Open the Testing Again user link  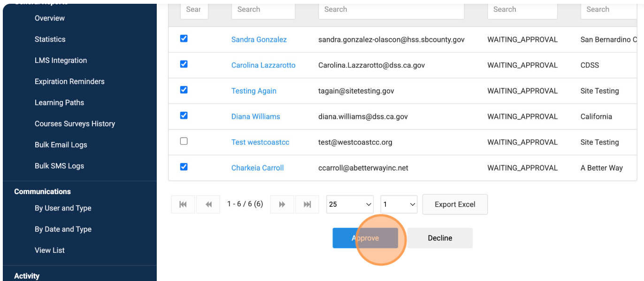coord(253,91)
